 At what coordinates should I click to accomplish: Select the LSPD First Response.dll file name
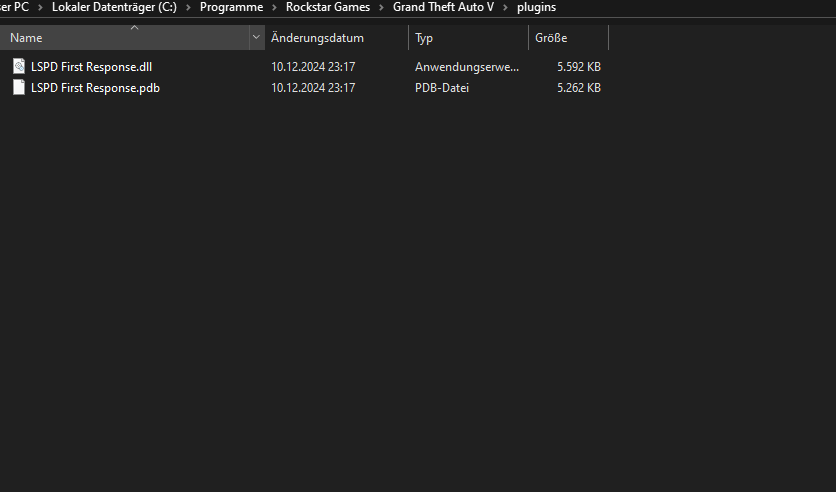(91, 67)
